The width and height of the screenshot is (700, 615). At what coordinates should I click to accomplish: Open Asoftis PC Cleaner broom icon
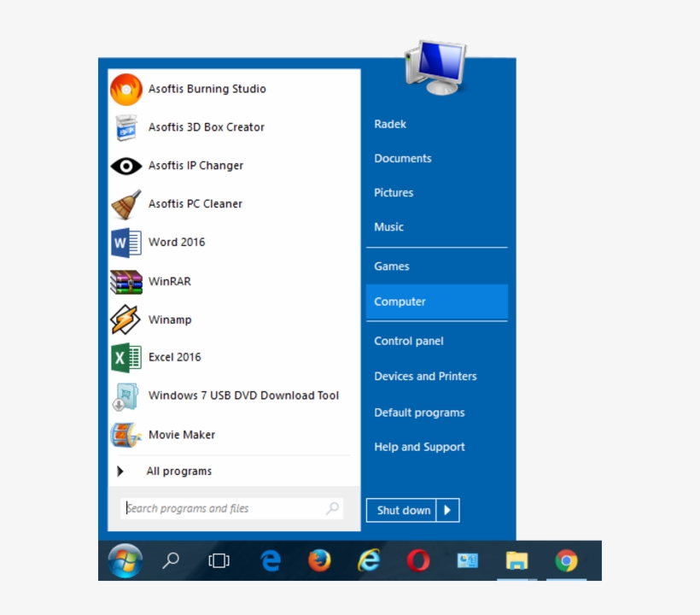pyautogui.click(x=126, y=204)
